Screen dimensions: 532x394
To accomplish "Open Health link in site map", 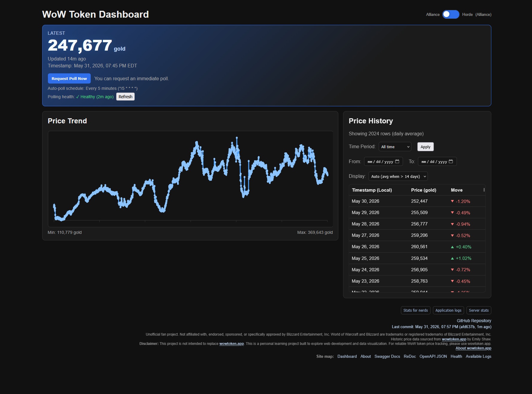I will pyautogui.click(x=456, y=356).
